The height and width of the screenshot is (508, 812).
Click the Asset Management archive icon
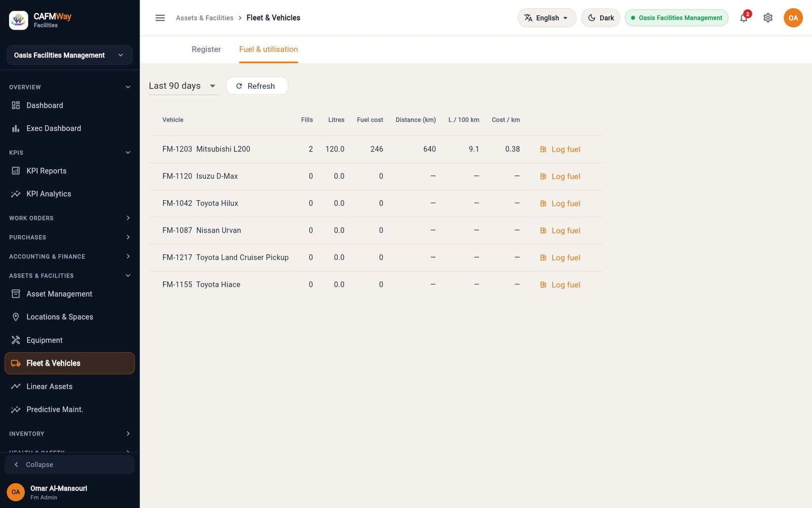point(16,294)
